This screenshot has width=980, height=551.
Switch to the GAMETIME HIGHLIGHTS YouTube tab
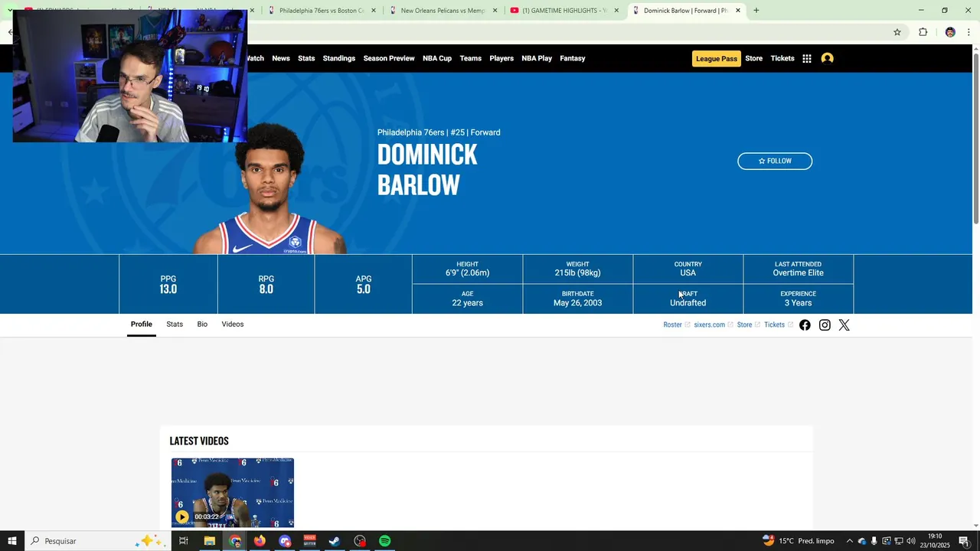pos(564,11)
